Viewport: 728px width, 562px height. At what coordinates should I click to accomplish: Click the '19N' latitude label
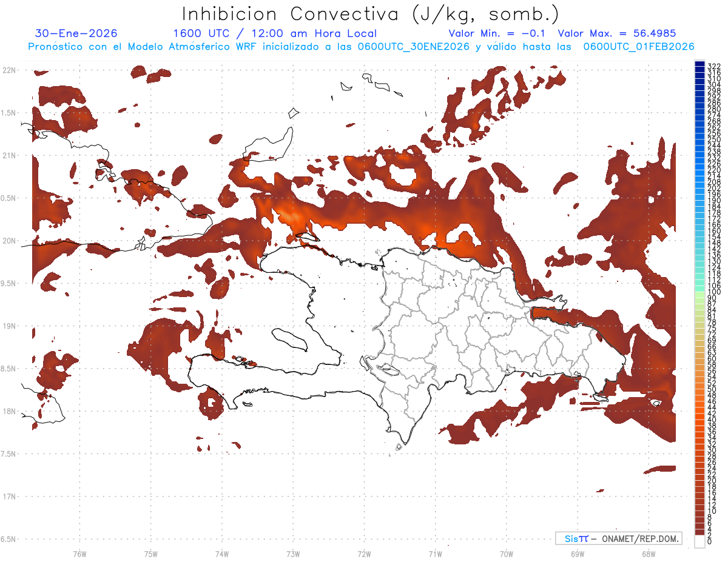(x=8, y=326)
